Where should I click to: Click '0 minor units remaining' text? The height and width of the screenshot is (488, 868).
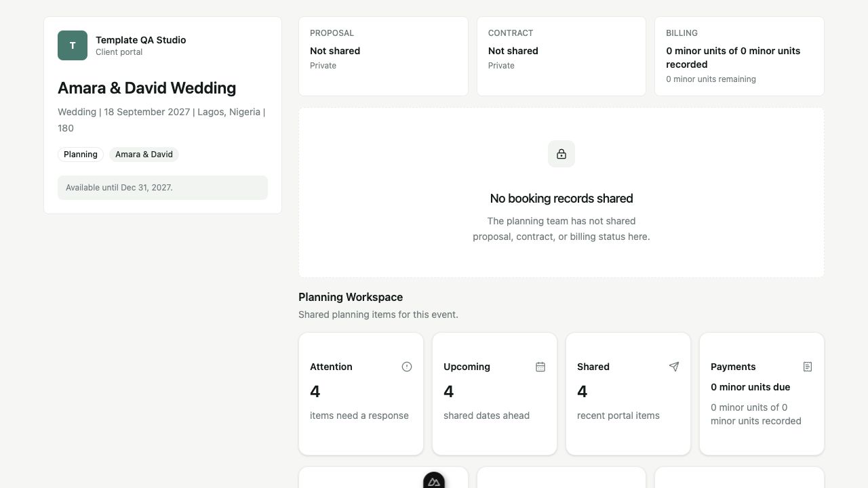[711, 79]
